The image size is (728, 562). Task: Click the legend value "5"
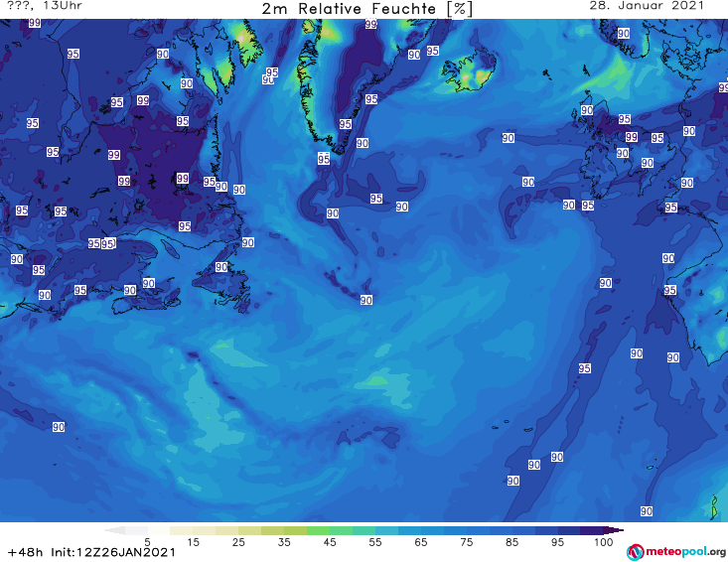point(147,542)
